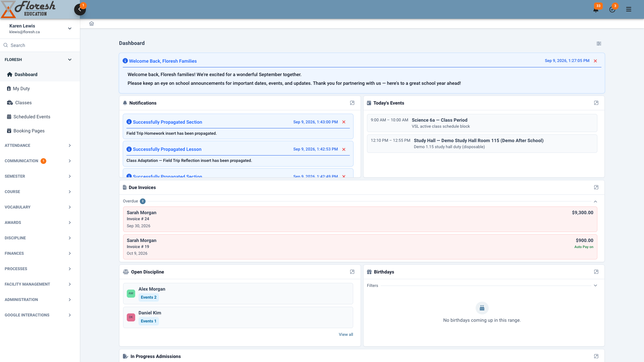Collapse the sidebar with back arrow button
This screenshot has width=644, height=362.
coord(80,9)
